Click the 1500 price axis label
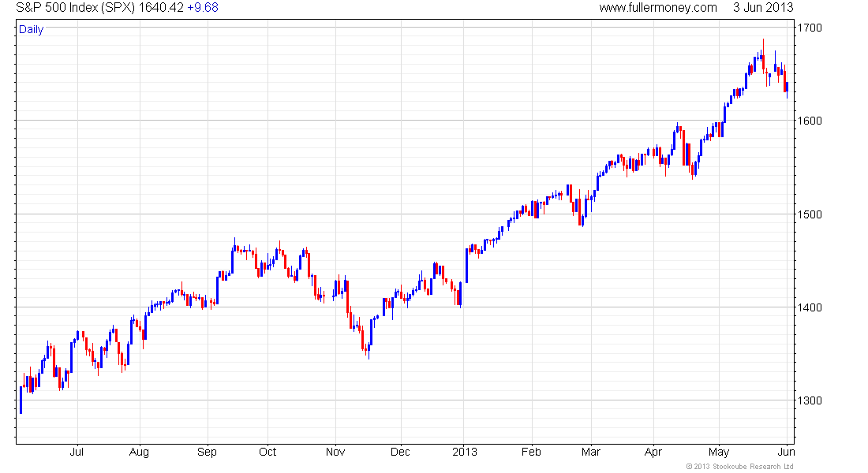 pos(810,214)
